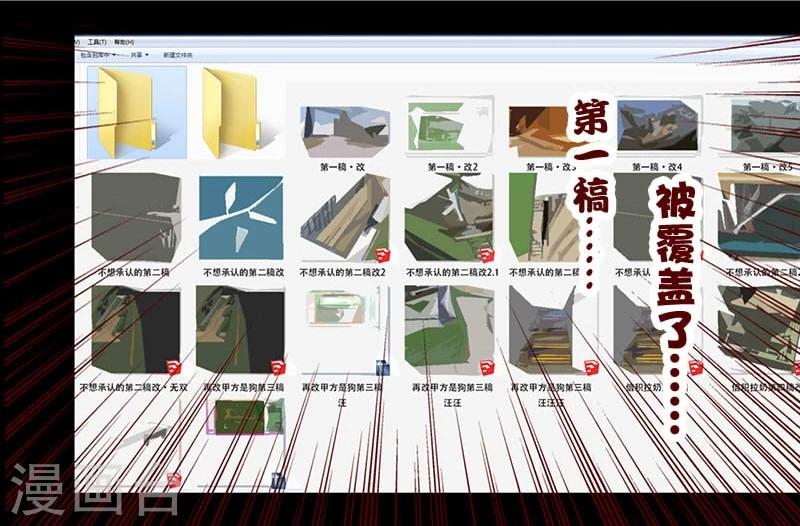
Task: Select the 再改甲方是狗第三稿 file
Action: (x=242, y=330)
